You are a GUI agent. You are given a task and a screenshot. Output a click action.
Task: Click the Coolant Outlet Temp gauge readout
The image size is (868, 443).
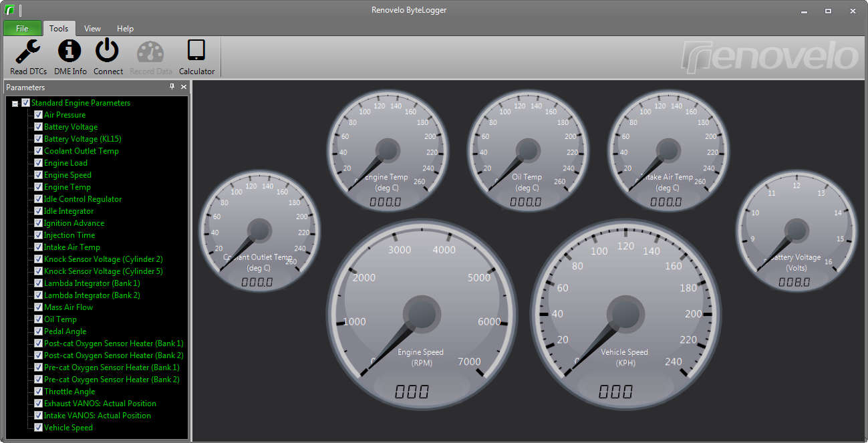click(x=257, y=282)
